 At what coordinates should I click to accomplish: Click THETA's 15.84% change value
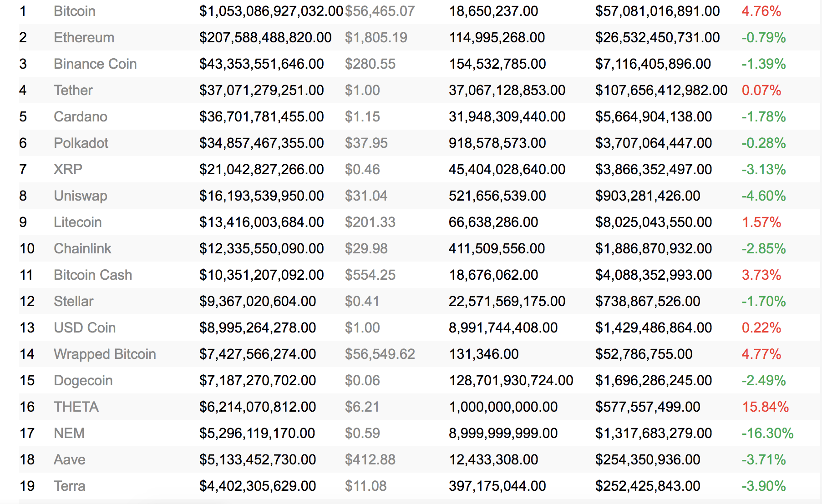coord(765,407)
